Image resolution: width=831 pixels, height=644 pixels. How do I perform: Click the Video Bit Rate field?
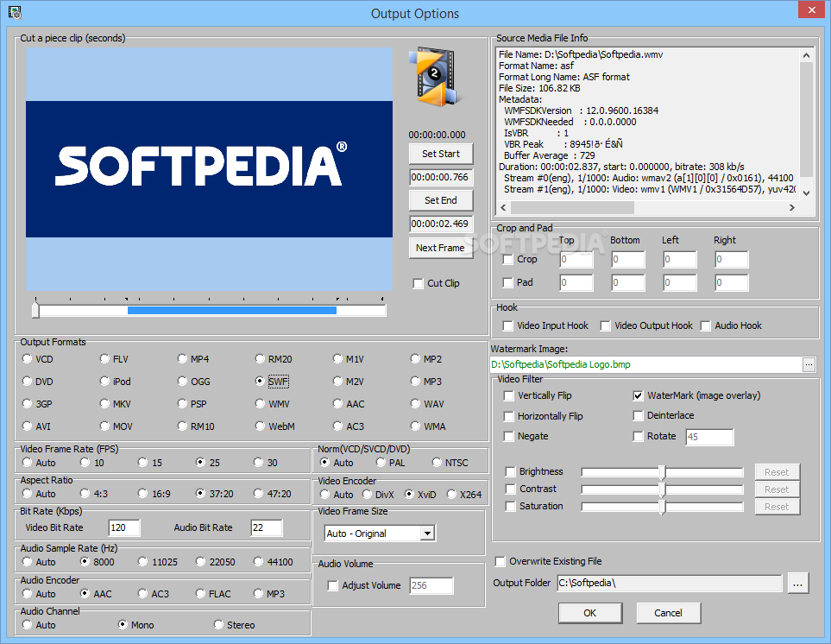point(124,527)
